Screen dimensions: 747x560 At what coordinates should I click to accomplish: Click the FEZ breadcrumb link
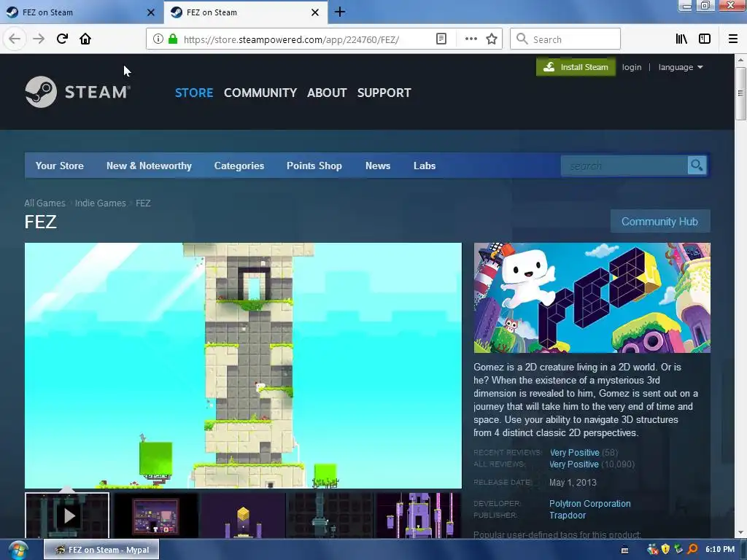point(143,203)
